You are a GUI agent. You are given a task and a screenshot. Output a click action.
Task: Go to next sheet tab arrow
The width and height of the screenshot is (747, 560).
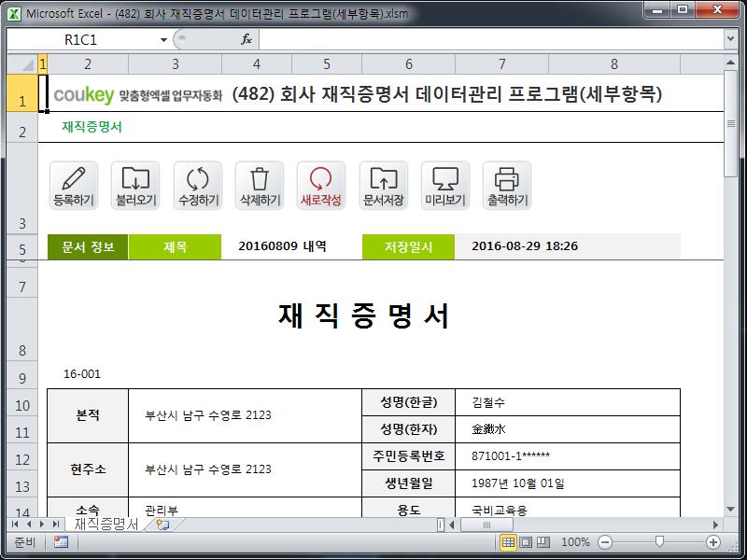point(42,525)
